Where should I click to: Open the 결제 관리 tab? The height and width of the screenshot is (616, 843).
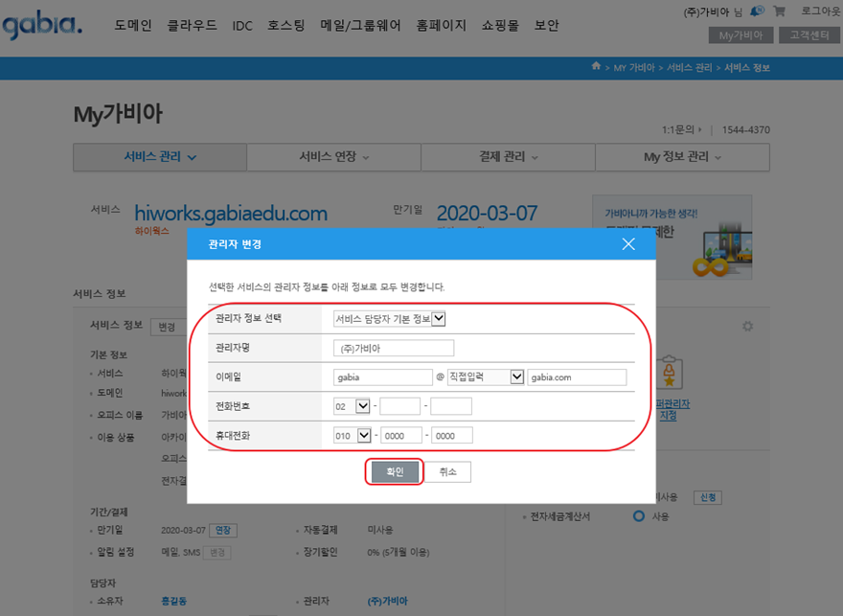pyautogui.click(x=508, y=157)
